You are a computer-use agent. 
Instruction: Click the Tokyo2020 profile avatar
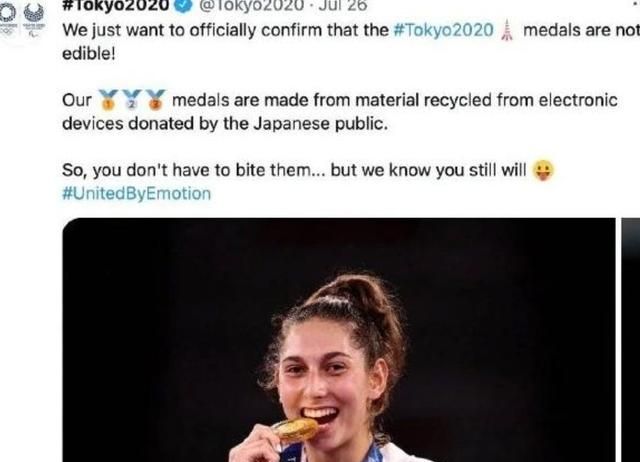22,19
